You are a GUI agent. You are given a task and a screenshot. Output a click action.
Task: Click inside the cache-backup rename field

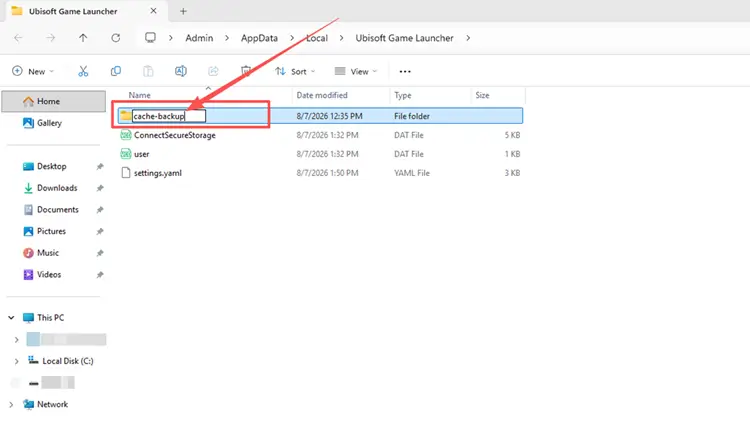[x=169, y=116]
